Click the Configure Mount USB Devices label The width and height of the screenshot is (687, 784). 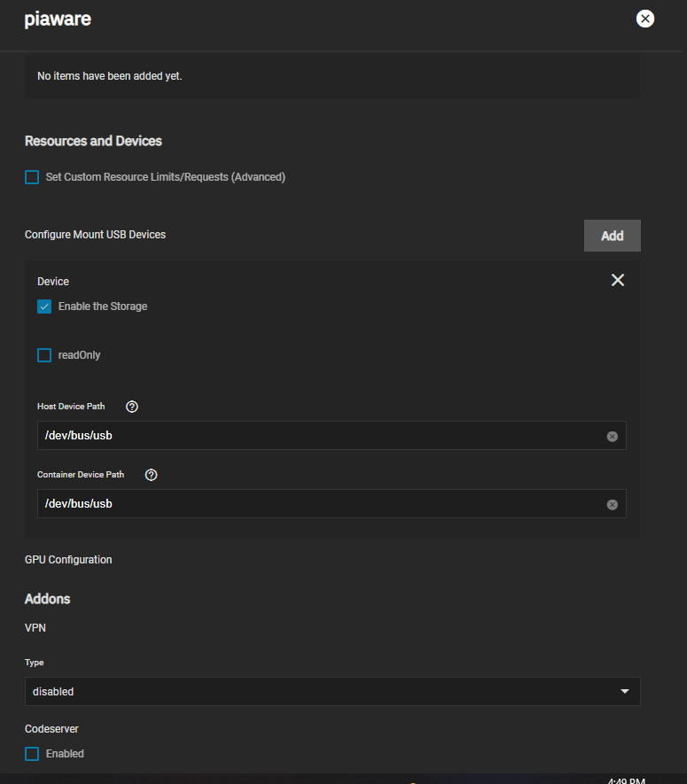[x=95, y=235]
